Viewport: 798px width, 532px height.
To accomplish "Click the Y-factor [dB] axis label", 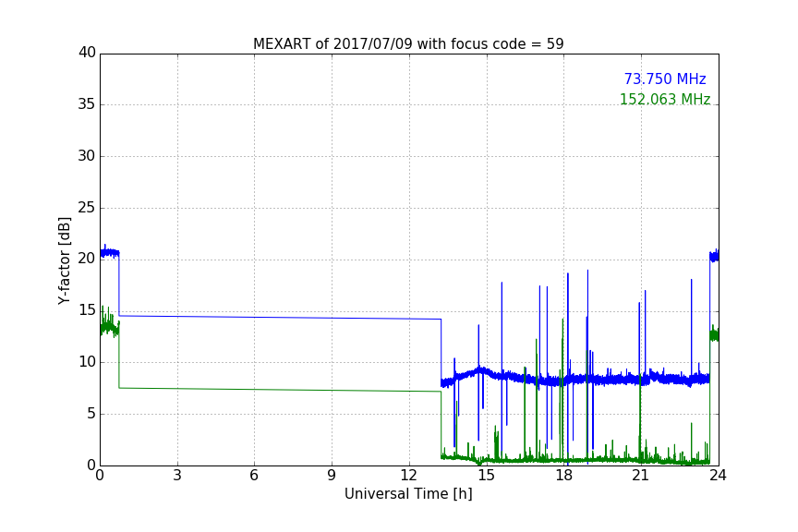I will coord(64,260).
